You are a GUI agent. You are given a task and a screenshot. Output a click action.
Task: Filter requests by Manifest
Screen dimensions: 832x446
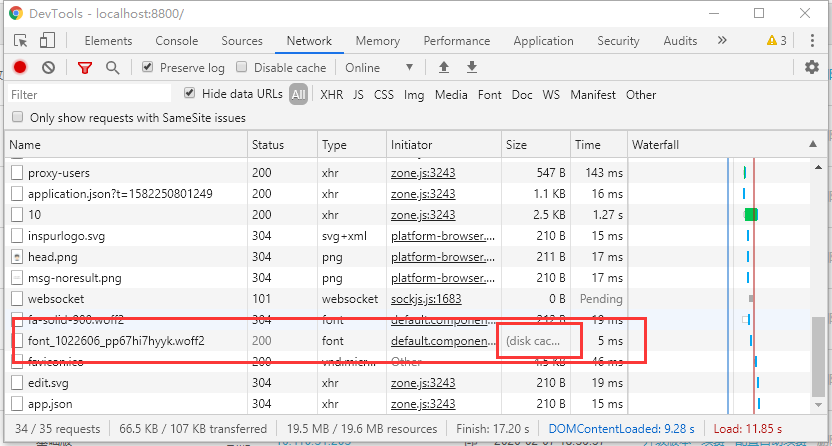click(593, 94)
